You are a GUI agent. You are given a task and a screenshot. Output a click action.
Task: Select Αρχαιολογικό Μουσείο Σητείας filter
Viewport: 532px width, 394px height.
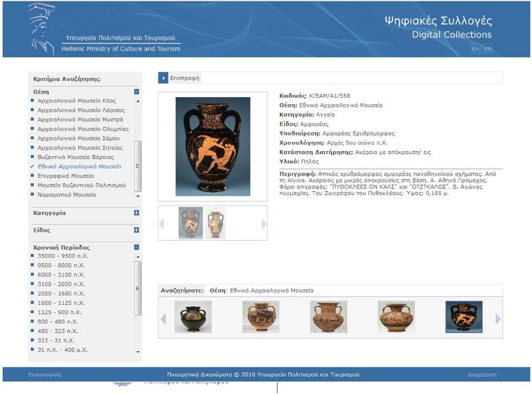(x=80, y=147)
